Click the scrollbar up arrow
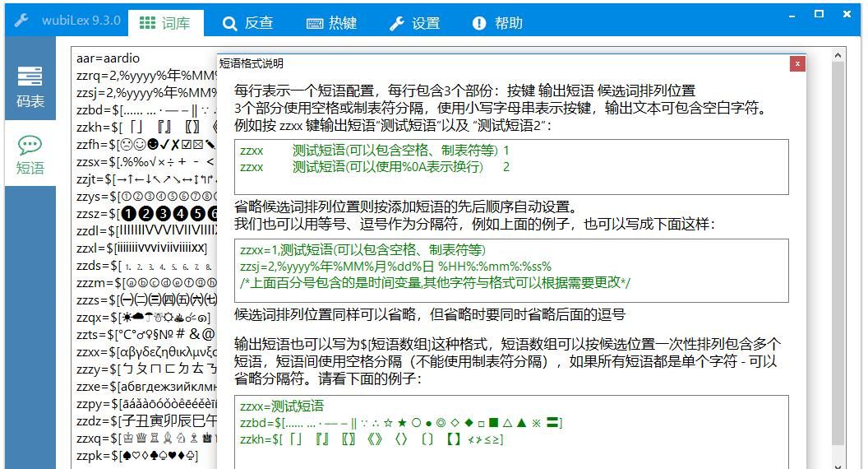 (838, 55)
